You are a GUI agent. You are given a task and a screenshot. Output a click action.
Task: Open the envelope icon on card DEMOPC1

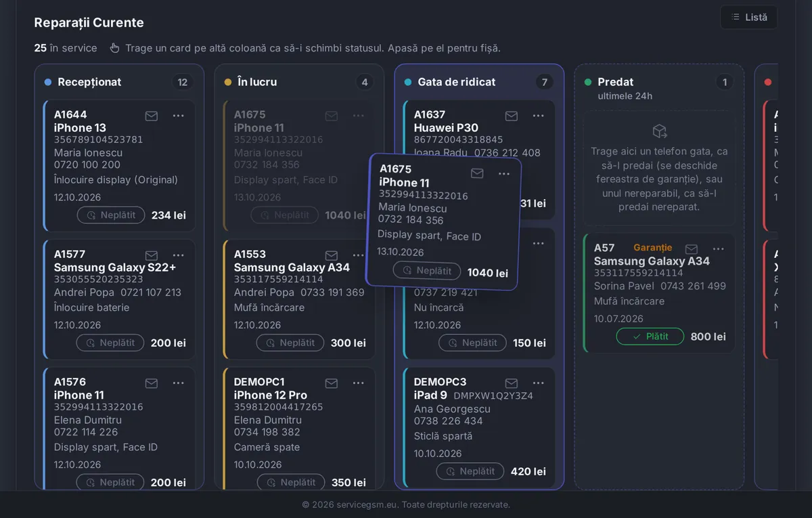tap(332, 383)
